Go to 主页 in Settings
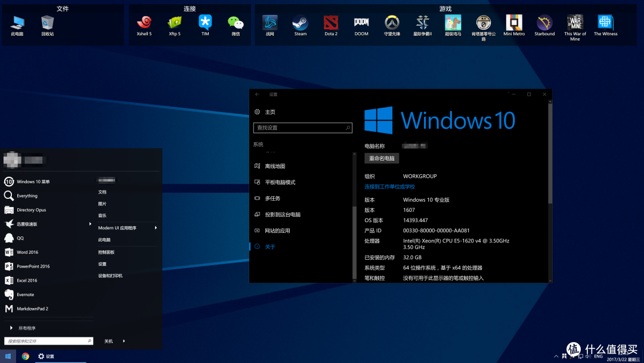Image resolution: width=644 pixels, height=363 pixels. tap(265, 112)
